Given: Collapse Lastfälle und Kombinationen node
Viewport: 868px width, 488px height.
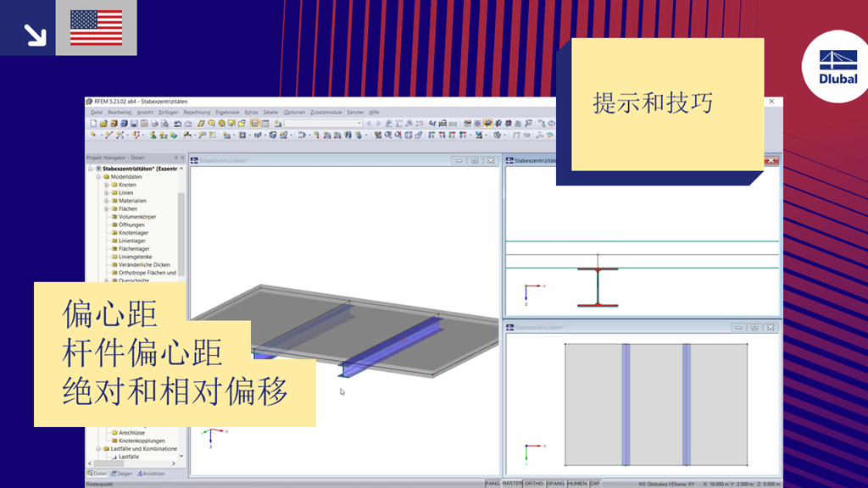Looking at the screenshot, I should 98,449.
